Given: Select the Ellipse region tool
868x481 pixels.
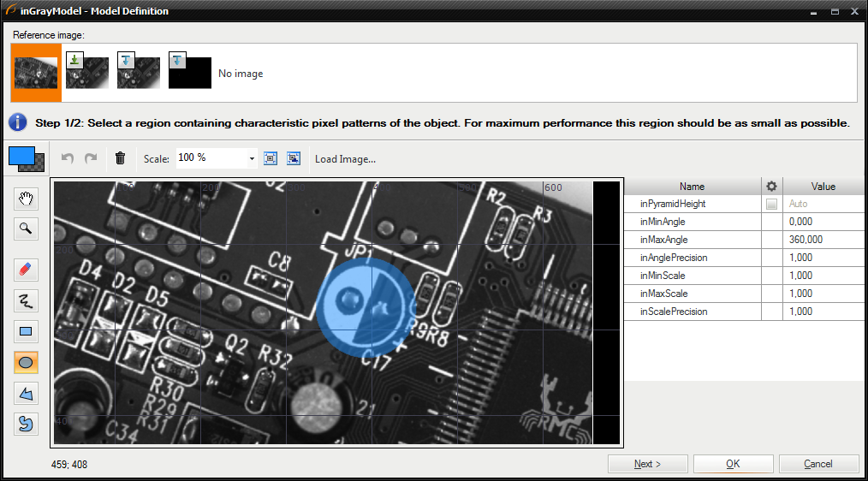Looking at the screenshot, I should (27, 362).
